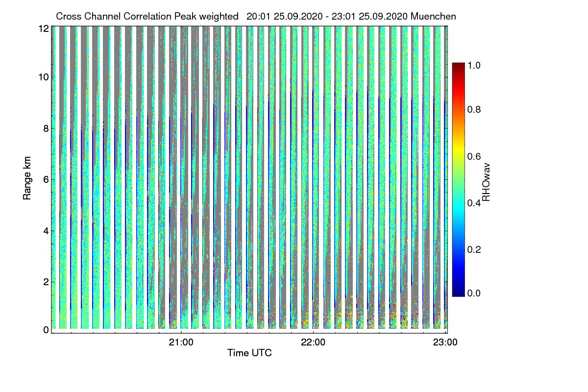The width and height of the screenshot is (588, 392).
Task: Click the '23:00' time axis tick label
Action: [x=445, y=342]
